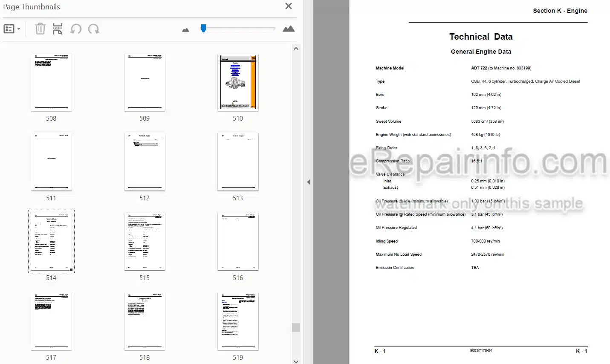
Task: Reduce thumbnail size with small mountain icon
Action: pyautogui.click(x=185, y=30)
